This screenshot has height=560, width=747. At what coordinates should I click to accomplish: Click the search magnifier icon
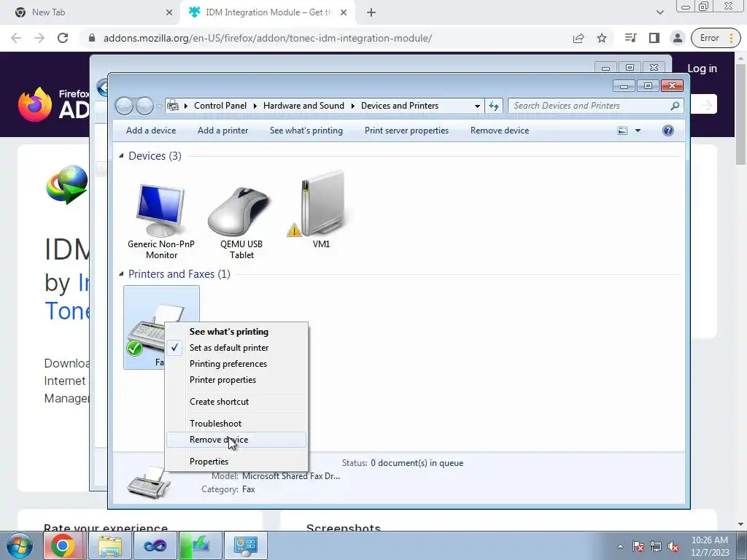[x=675, y=106]
